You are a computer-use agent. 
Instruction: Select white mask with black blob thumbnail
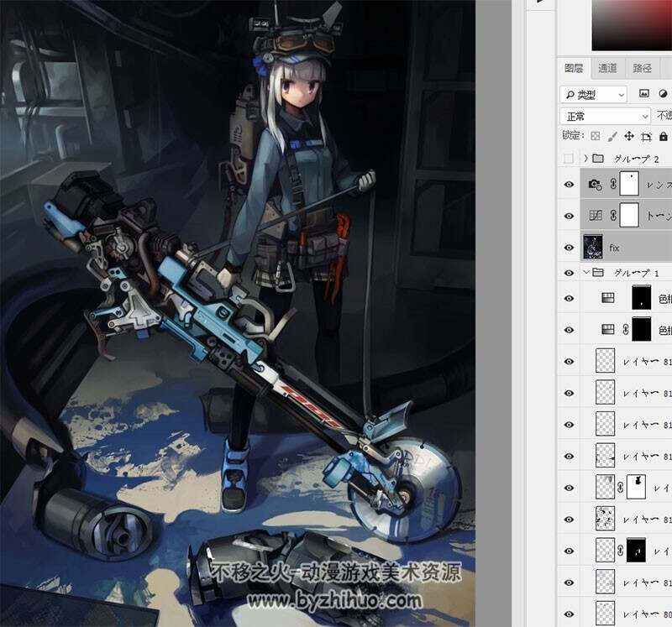click(x=636, y=488)
